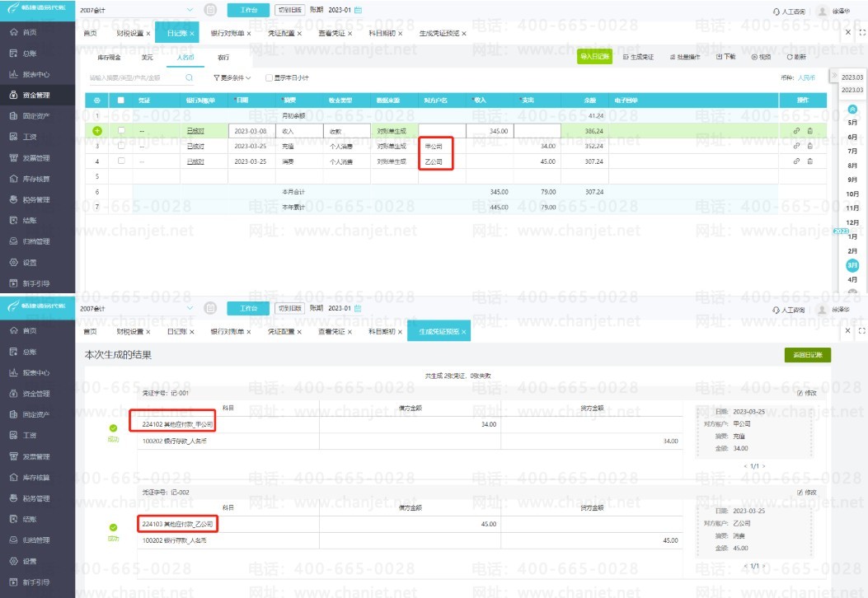
Task: Toggle fullscreen icon in the upper window
Action: (862, 33)
